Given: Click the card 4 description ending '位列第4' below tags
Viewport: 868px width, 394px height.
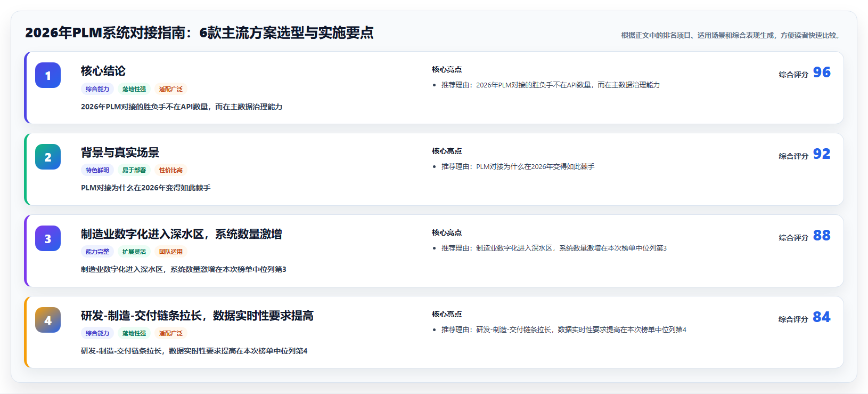Looking at the screenshot, I should (x=194, y=351).
